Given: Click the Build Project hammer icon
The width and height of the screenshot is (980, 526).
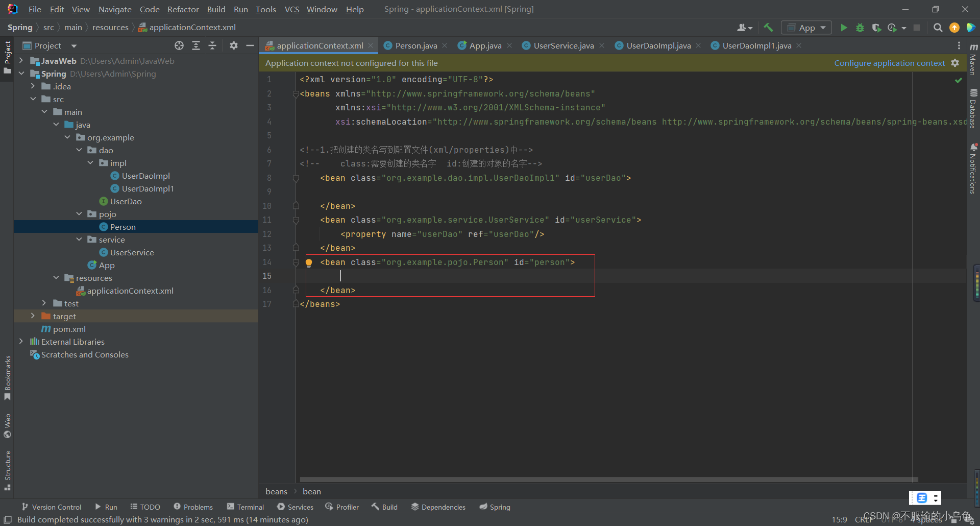Looking at the screenshot, I should [768, 28].
